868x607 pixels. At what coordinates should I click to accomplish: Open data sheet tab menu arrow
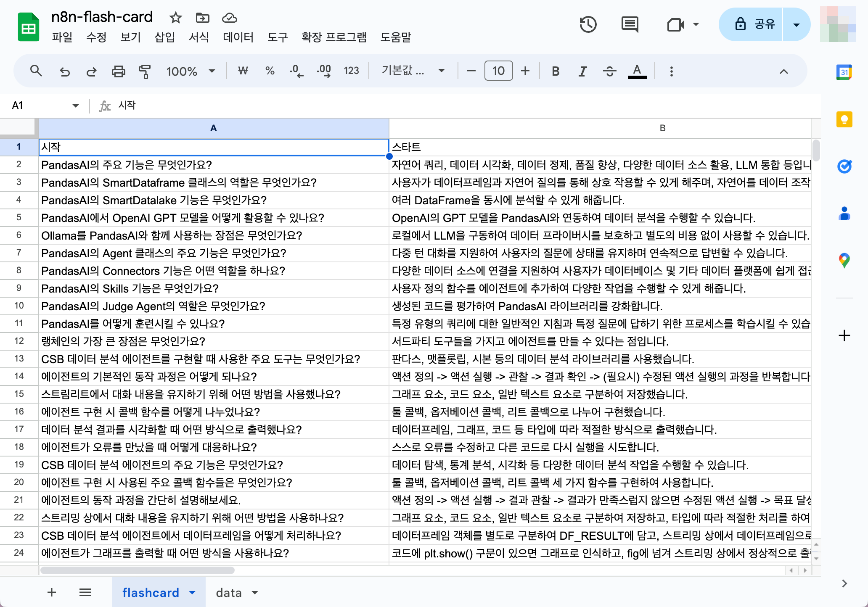[254, 593]
